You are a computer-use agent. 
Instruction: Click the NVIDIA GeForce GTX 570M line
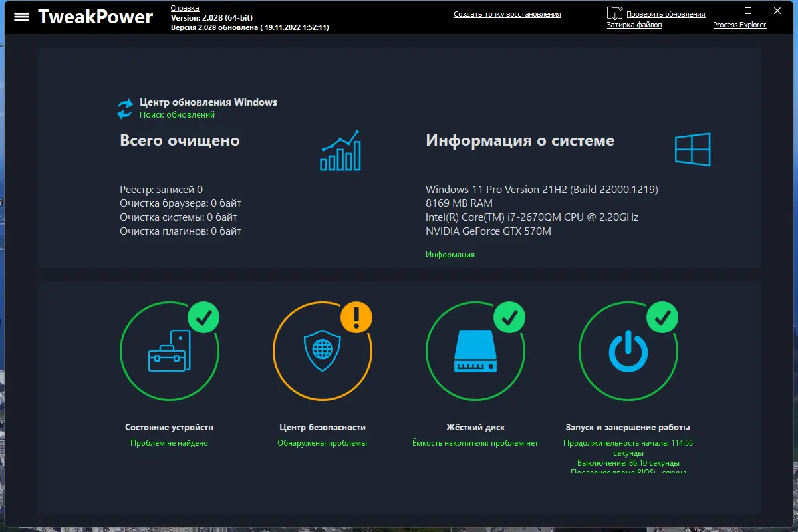488,231
